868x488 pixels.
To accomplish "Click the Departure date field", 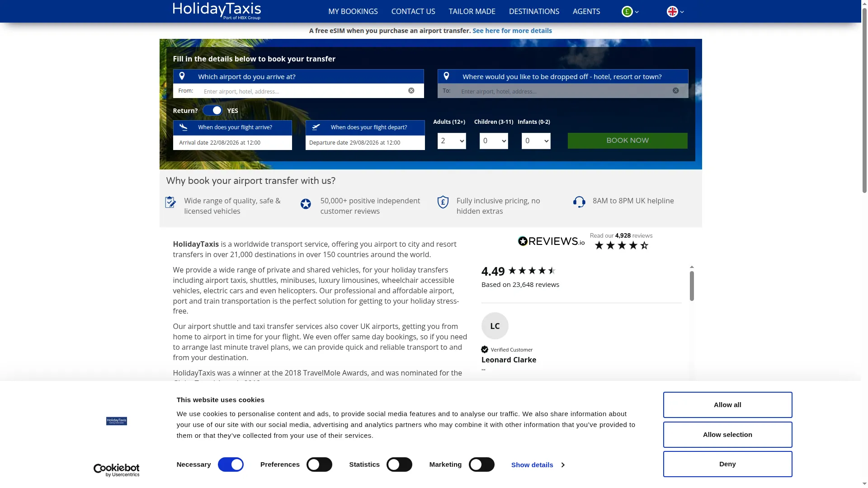I will pos(365,143).
